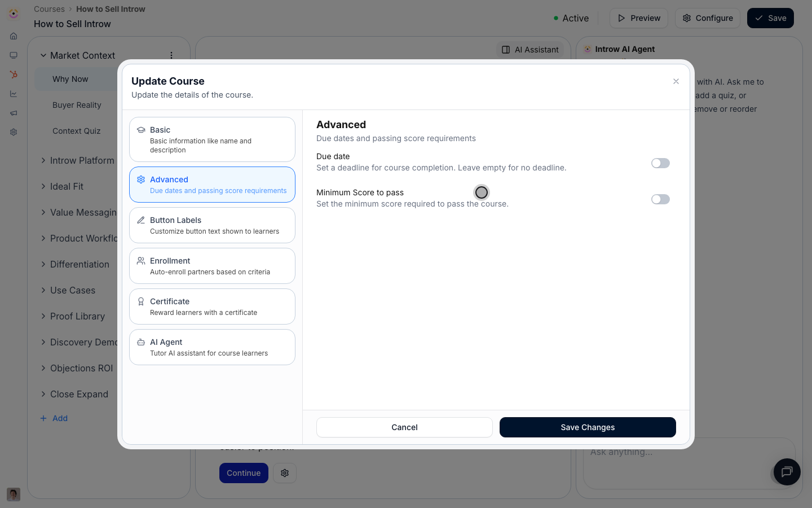Open the settings gear in sidebar
Image resolution: width=812 pixels, height=508 pixels.
[x=14, y=132]
